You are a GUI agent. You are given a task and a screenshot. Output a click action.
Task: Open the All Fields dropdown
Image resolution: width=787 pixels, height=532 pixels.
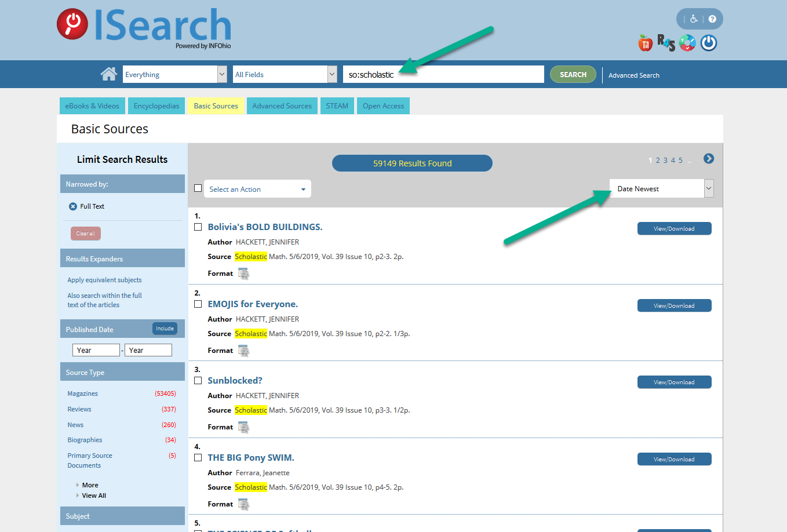point(285,74)
